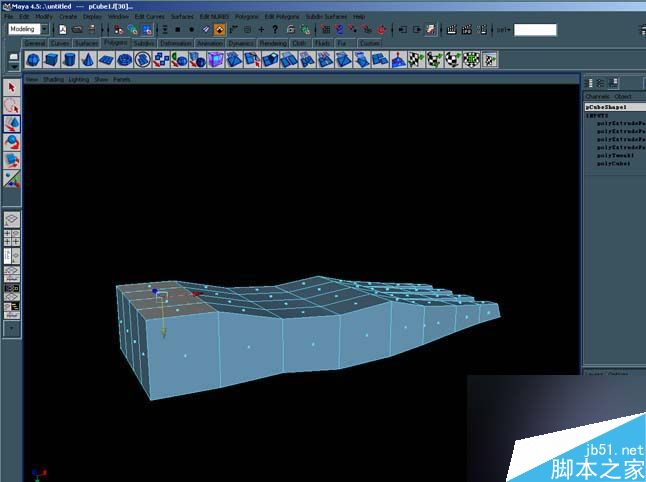Click the spherical mapping checkered shelf icon
This screenshot has width=646, height=482.
click(452, 60)
